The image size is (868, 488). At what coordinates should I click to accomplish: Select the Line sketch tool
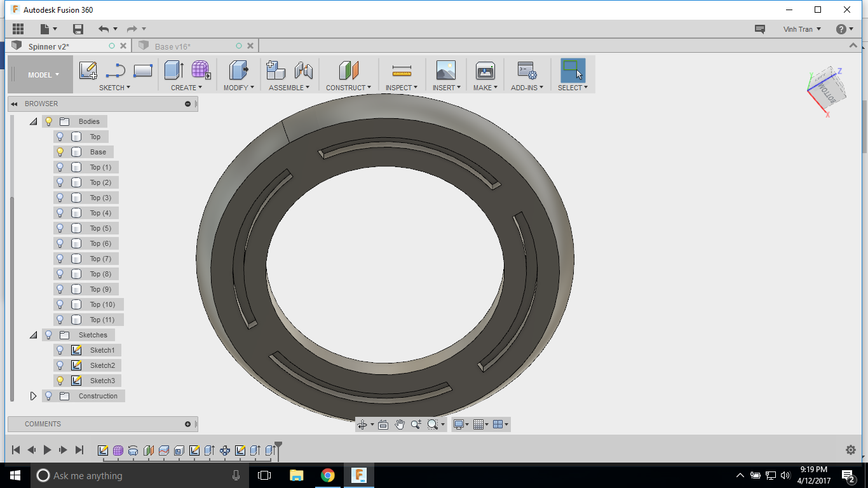[116, 71]
